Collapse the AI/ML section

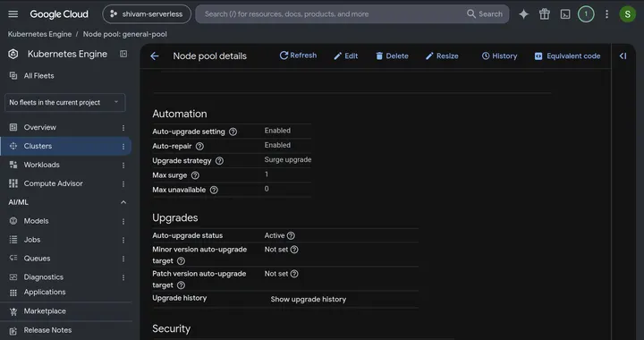[123, 202]
